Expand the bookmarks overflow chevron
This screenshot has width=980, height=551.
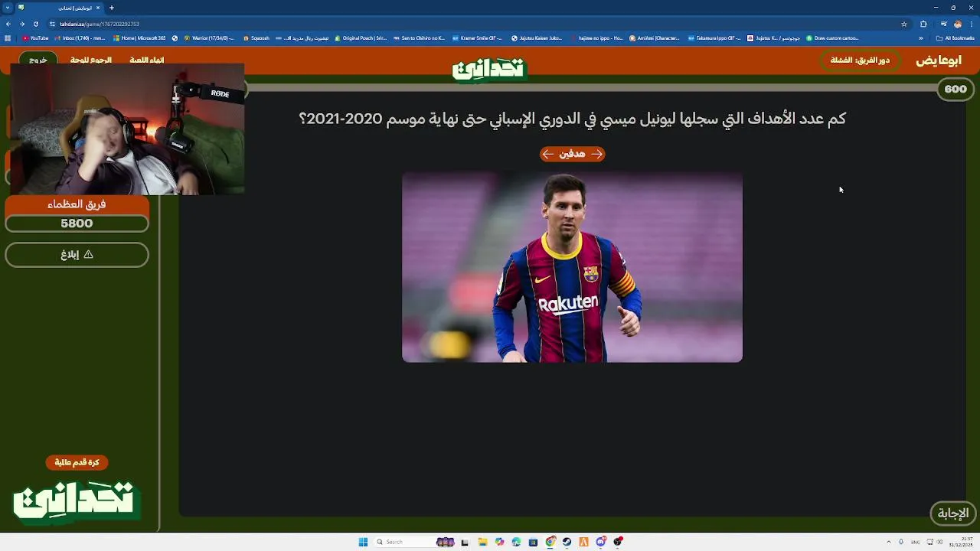pos(923,37)
